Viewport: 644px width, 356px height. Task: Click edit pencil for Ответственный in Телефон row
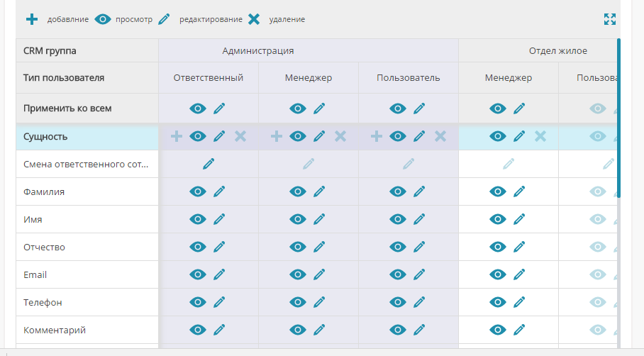click(219, 302)
